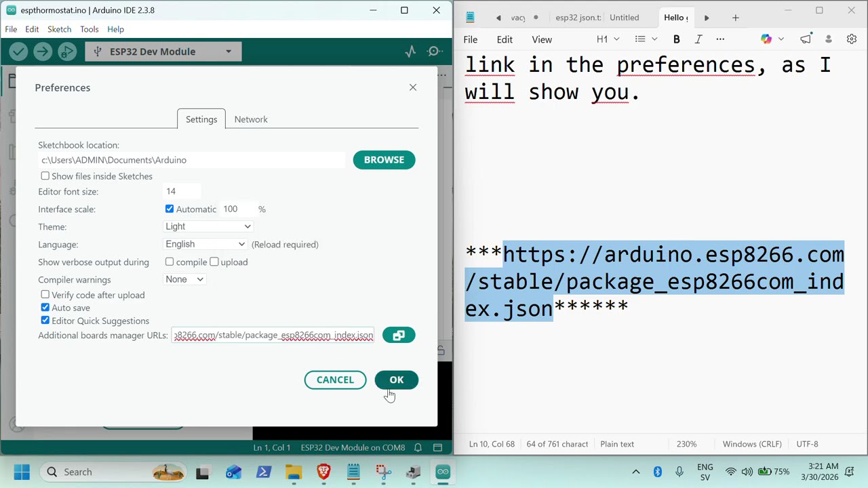Open the Windows Start menu

pyautogui.click(x=22, y=472)
